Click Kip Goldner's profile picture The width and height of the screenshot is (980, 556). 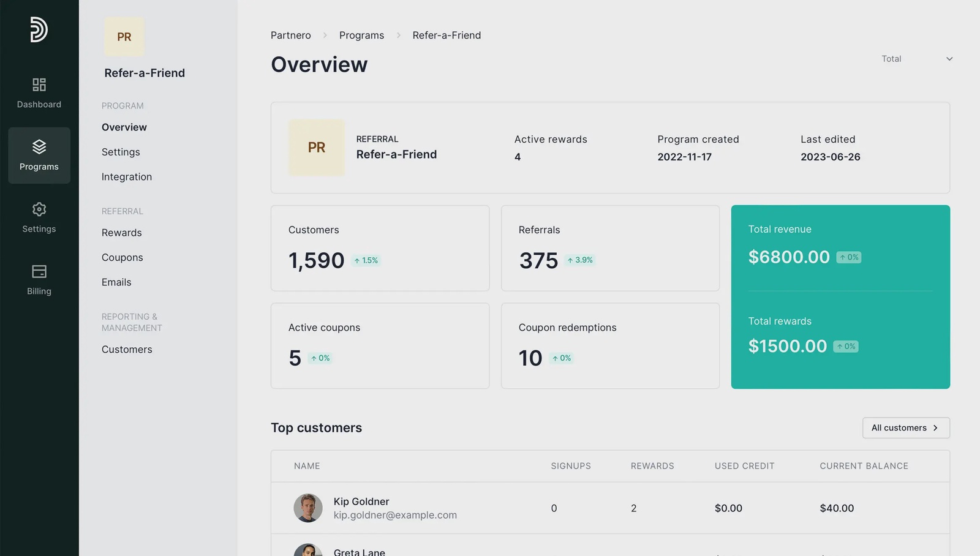[308, 508]
